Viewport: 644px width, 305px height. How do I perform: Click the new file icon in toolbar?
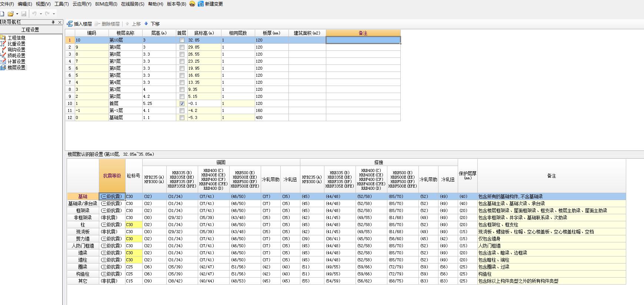(2, 14)
